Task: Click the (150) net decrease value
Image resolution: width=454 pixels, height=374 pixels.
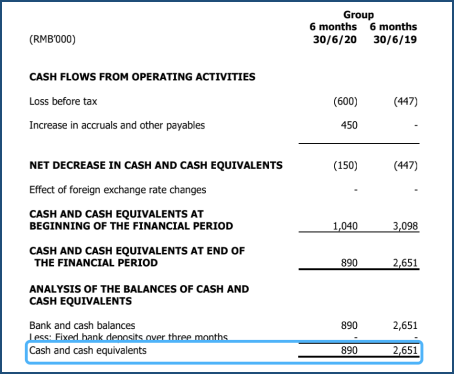Action: point(345,165)
